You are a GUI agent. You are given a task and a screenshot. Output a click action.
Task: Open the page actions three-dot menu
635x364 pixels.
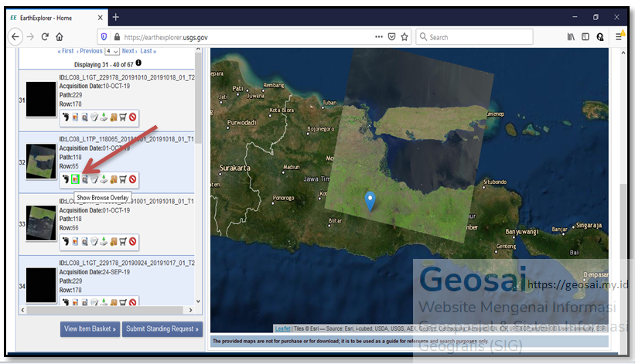[x=379, y=37]
